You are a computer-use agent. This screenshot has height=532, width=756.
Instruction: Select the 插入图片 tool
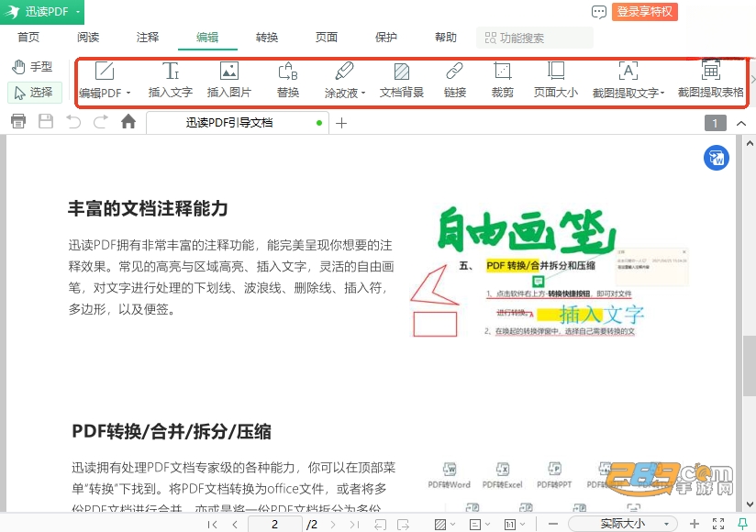click(x=229, y=80)
